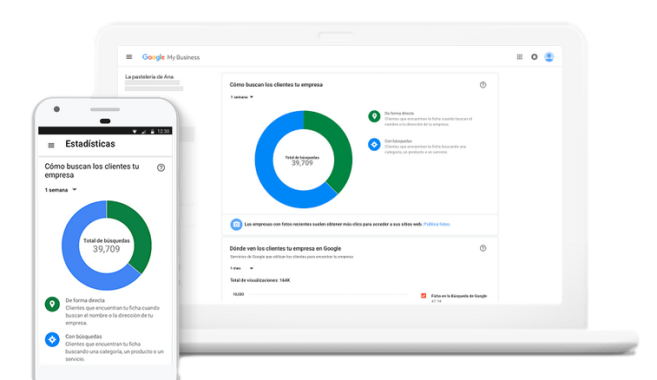The image size is (657, 380).
Task: Tap the phone hamburger menu beside Estadísticas
Action: point(51,145)
